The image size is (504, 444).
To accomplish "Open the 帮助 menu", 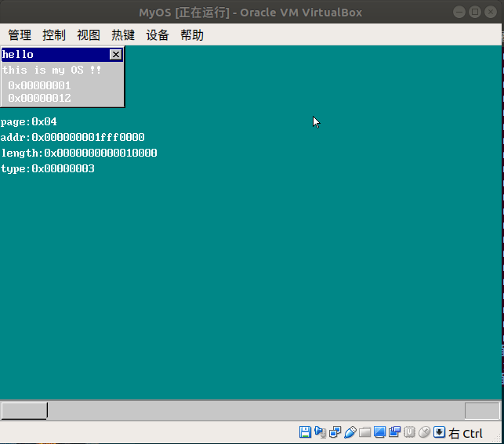I will (x=192, y=35).
